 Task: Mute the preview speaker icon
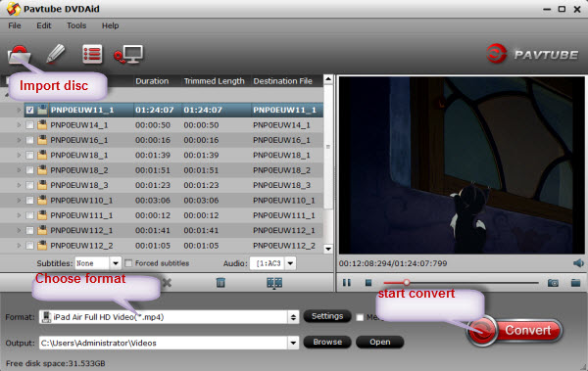pyautogui.click(x=578, y=263)
